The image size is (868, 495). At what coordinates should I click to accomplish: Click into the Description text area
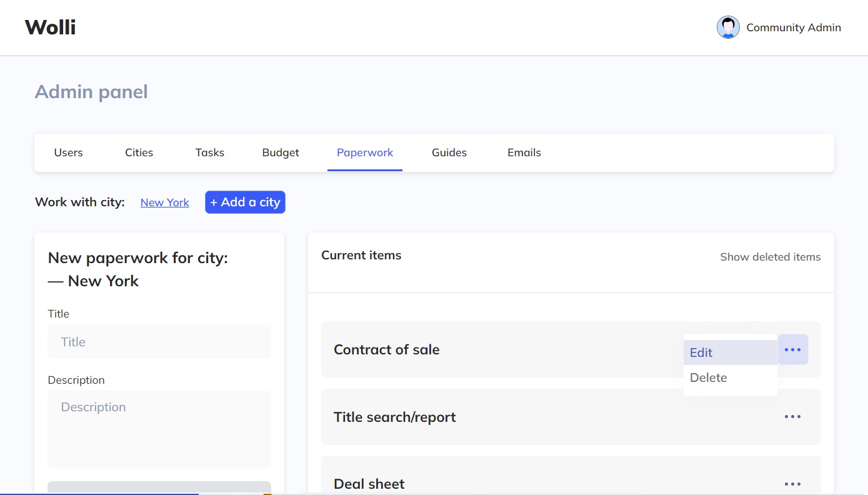coord(159,429)
